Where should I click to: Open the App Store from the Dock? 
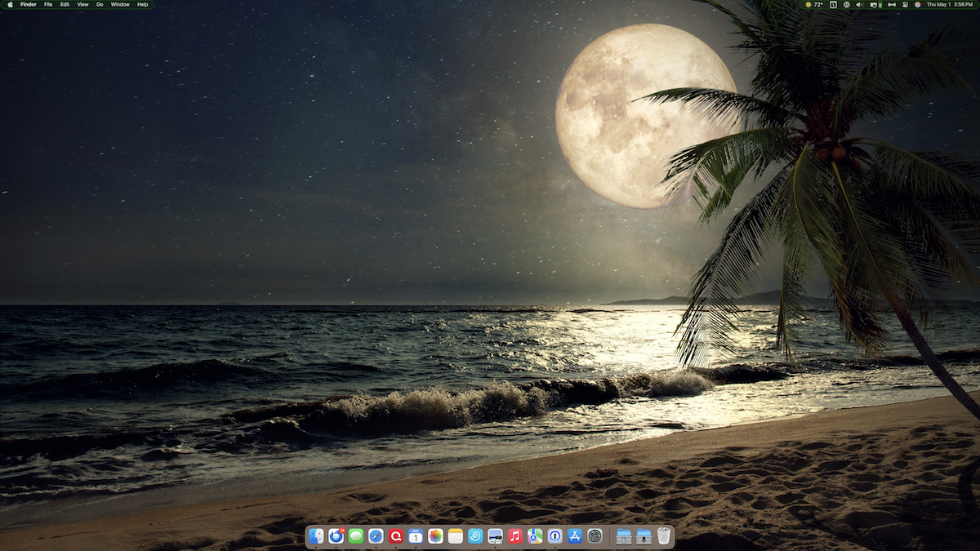pos(572,538)
